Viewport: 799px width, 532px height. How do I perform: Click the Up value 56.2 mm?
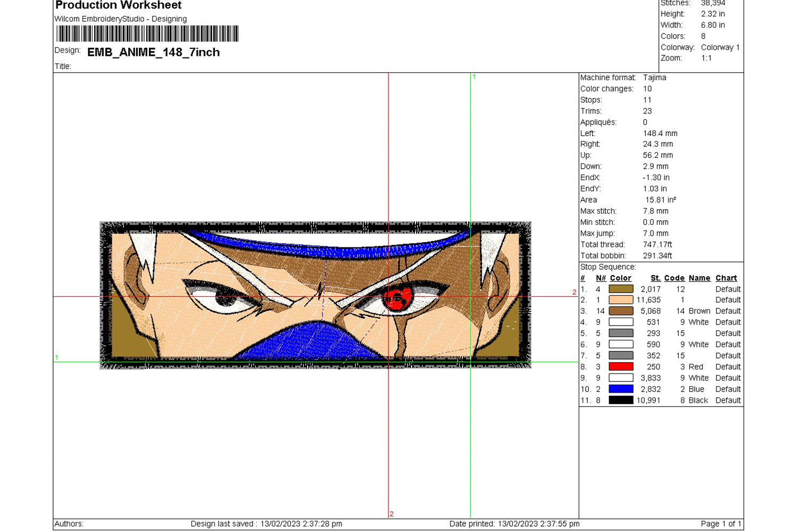658,155
